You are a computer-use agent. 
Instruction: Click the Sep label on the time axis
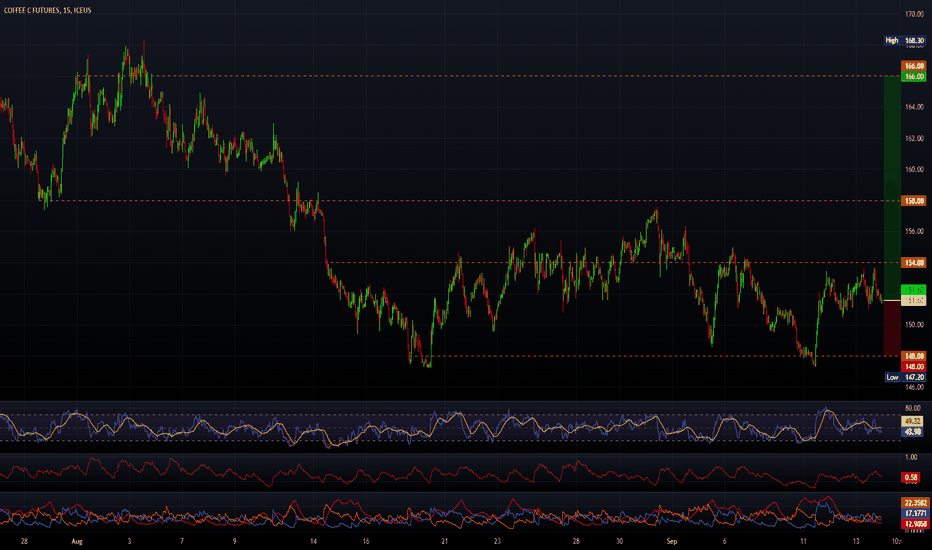(672, 541)
